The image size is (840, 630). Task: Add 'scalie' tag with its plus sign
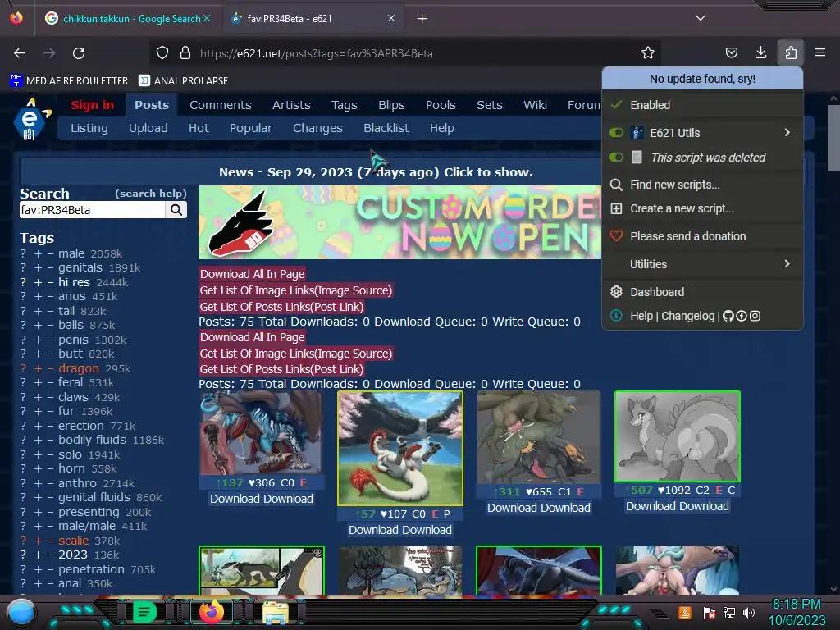[38, 541]
